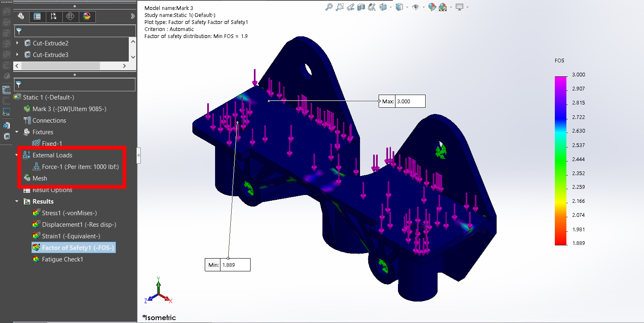The image size is (644, 323).
Task: Show more manager tabs with chevron arrow
Action: click(x=133, y=17)
